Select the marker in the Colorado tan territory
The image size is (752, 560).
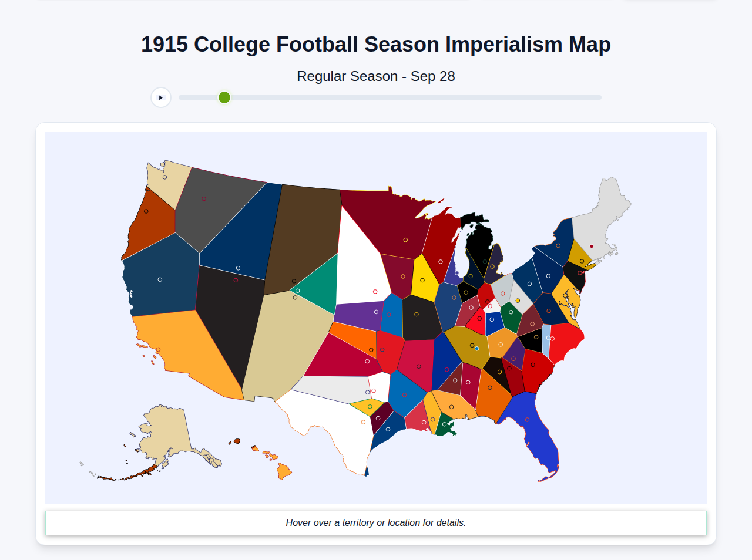coord(295,298)
